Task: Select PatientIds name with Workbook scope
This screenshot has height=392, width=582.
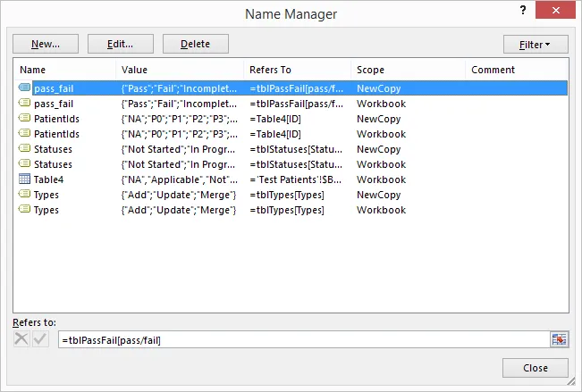Action: [56, 134]
